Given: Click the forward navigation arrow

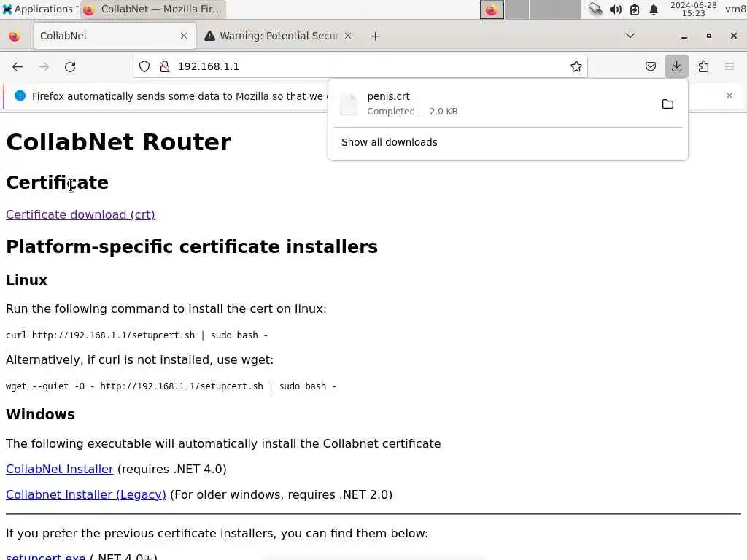Looking at the screenshot, I should (44, 66).
